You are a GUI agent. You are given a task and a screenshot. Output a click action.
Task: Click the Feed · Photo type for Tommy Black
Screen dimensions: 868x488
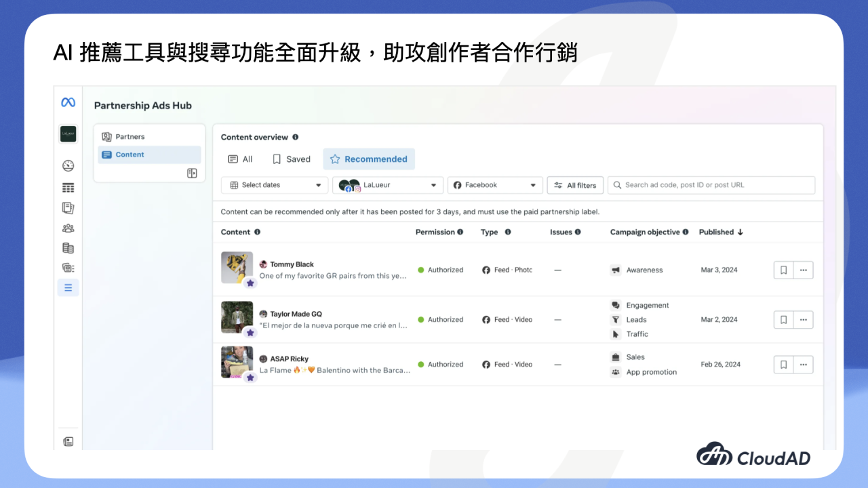[x=507, y=270]
